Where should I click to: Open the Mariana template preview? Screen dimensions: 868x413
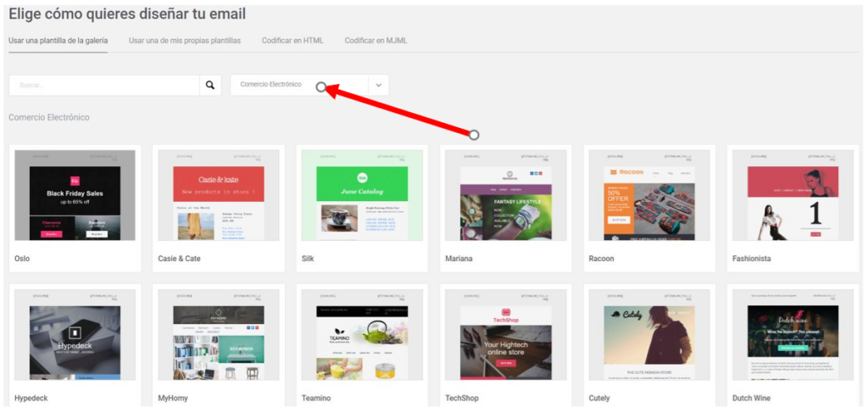pos(506,195)
